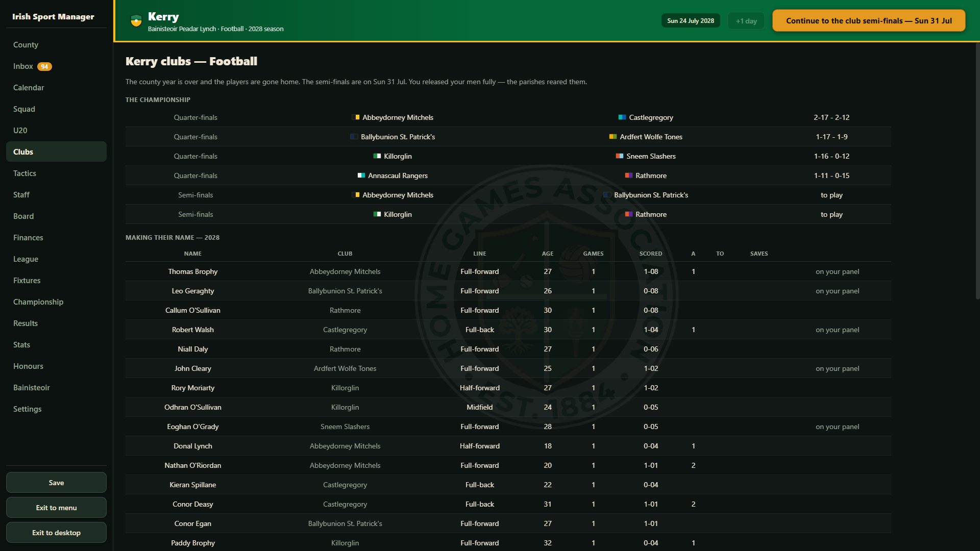Click the Sneem Slashers club flag

pyautogui.click(x=620, y=156)
